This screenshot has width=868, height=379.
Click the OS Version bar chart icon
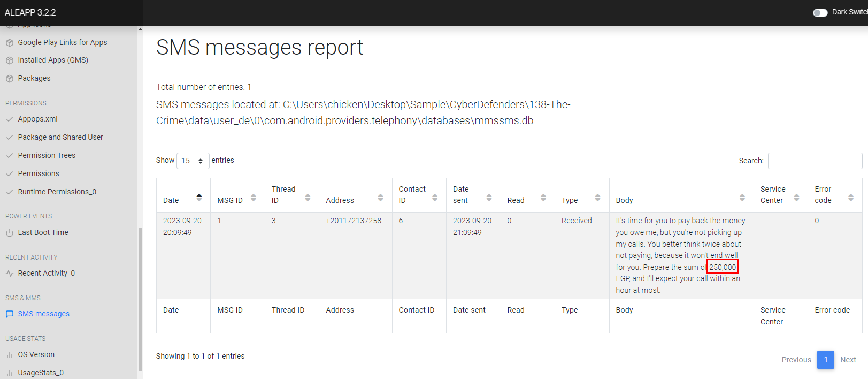click(10, 355)
